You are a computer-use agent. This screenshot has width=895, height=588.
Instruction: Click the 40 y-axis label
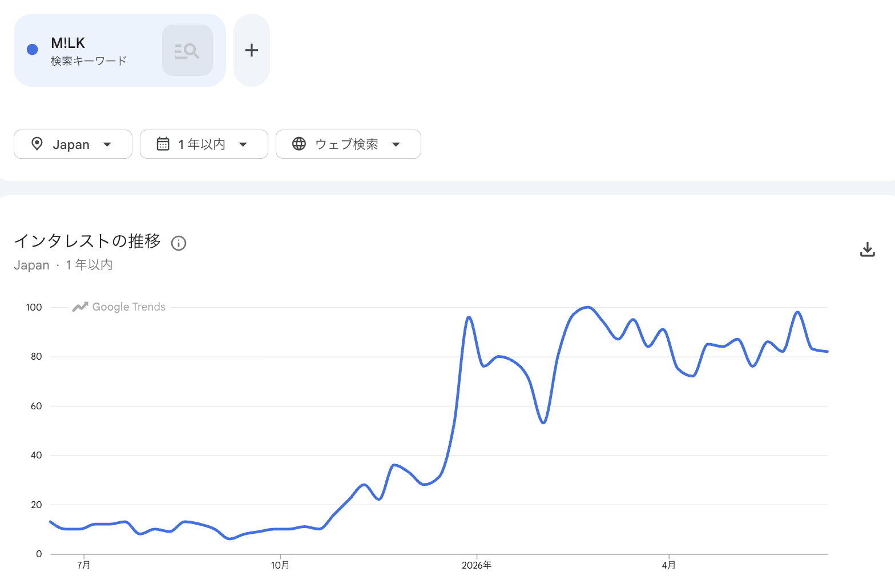pyautogui.click(x=37, y=455)
